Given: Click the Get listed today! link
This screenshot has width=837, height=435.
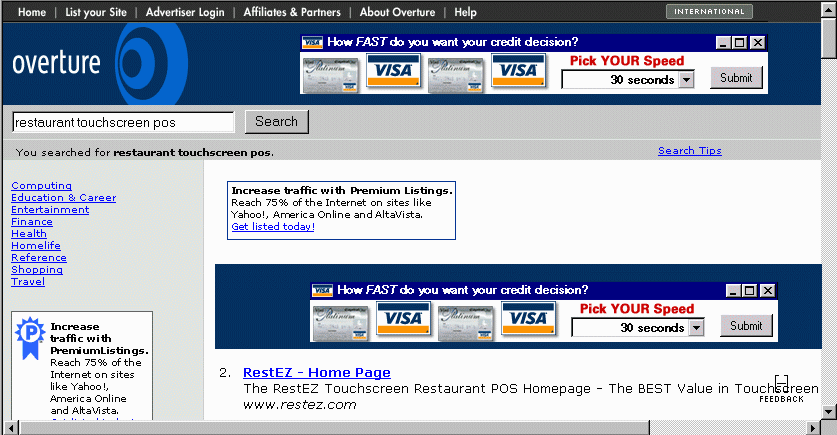Looking at the screenshot, I should 273,227.
